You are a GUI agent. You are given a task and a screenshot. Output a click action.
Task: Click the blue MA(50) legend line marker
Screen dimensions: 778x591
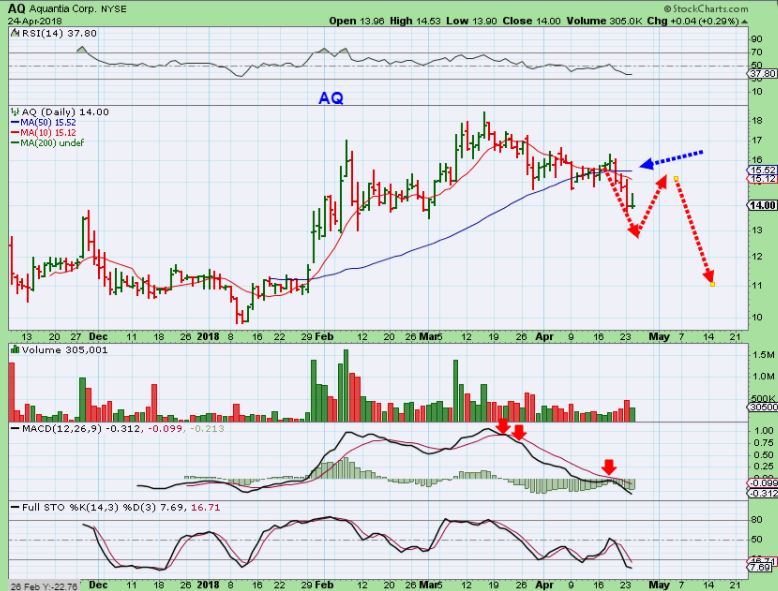(x=15, y=122)
